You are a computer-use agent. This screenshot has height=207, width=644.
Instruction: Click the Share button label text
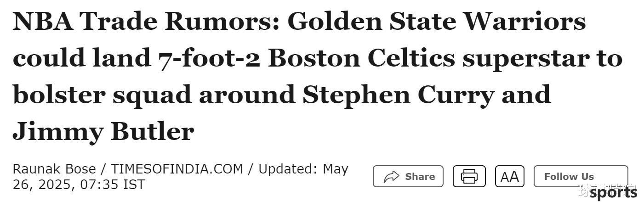click(420, 176)
